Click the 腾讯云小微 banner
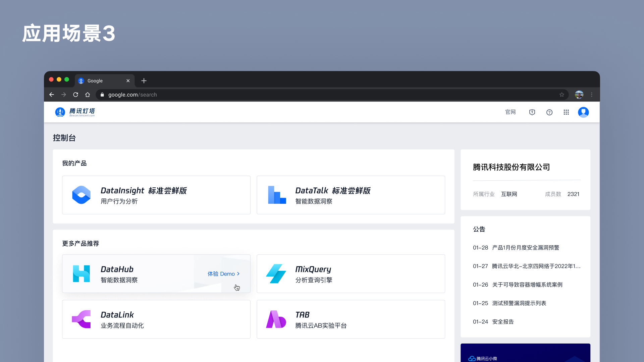The width and height of the screenshot is (644, 362). point(525,353)
